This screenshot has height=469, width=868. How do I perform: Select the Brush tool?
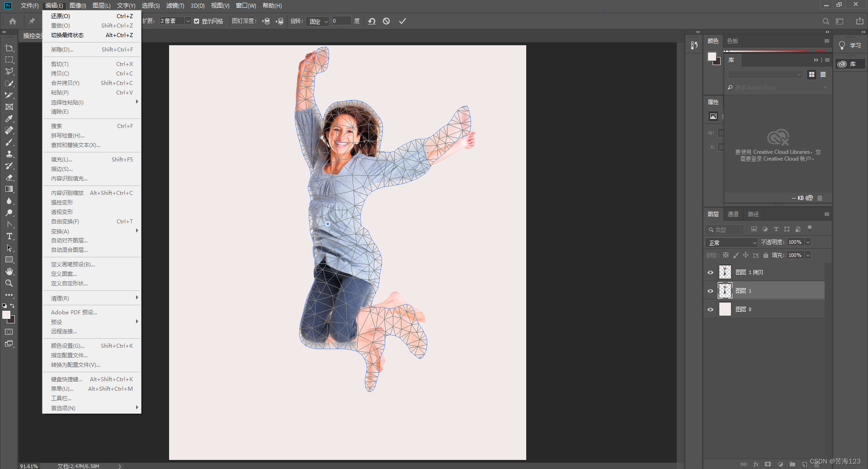click(9, 142)
